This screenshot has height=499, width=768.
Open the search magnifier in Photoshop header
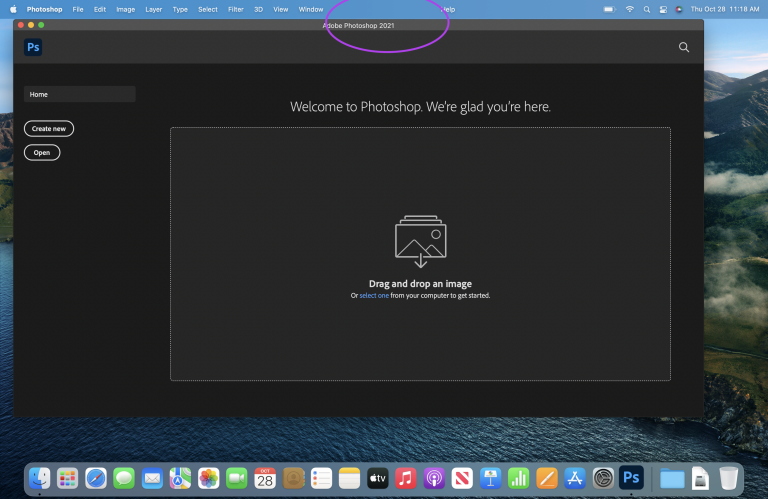tap(684, 47)
